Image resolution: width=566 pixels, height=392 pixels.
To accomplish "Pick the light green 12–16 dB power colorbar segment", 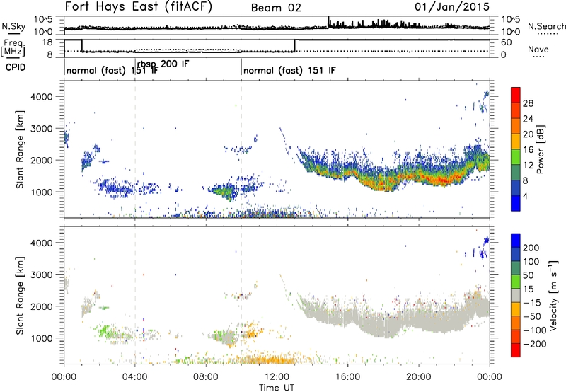I will point(516,157).
